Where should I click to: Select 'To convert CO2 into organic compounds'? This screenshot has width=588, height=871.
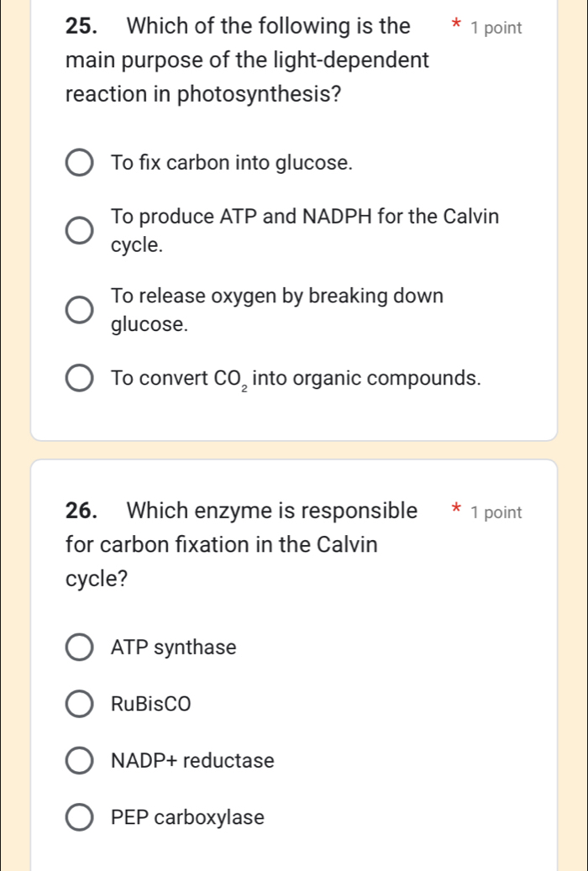pos(79,378)
